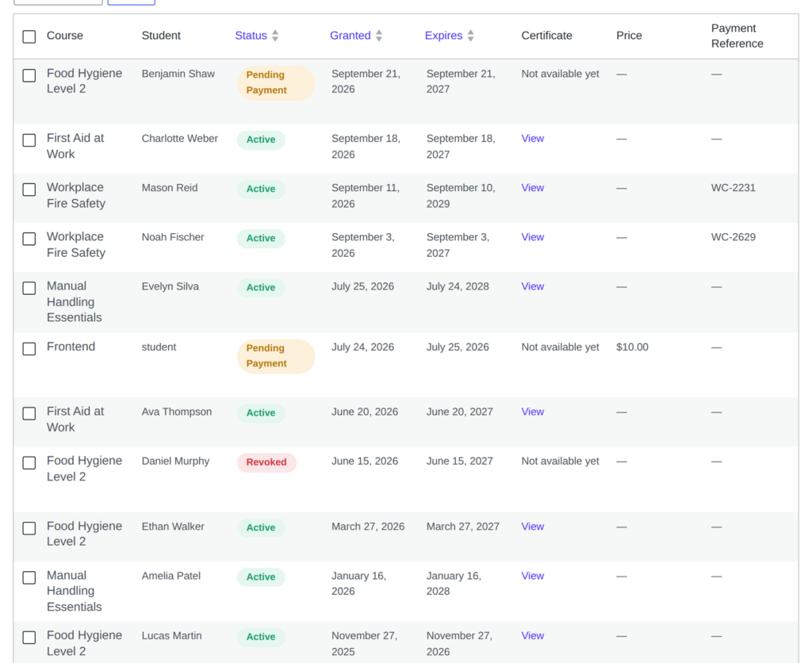Select Ava Thompson's row checkbox
The width and height of the screenshot is (812, 663).
tap(29, 413)
